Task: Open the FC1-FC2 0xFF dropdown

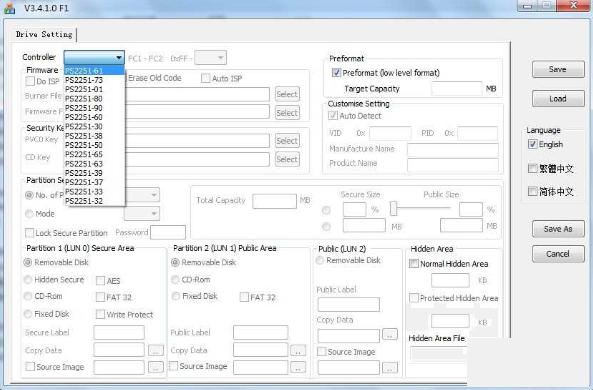Action: click(211, 58)
